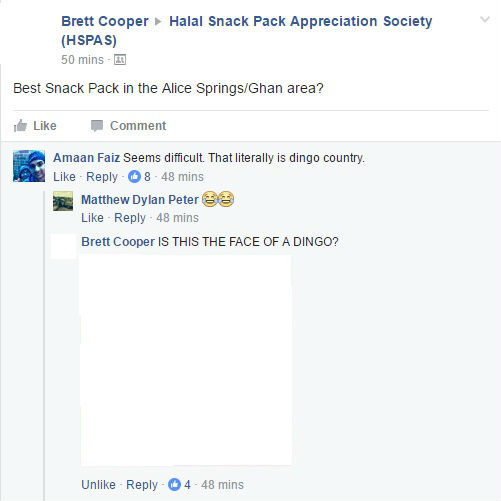
Task: Reply to Matthew Dylan Peter's comment
Action: point(130,218)
